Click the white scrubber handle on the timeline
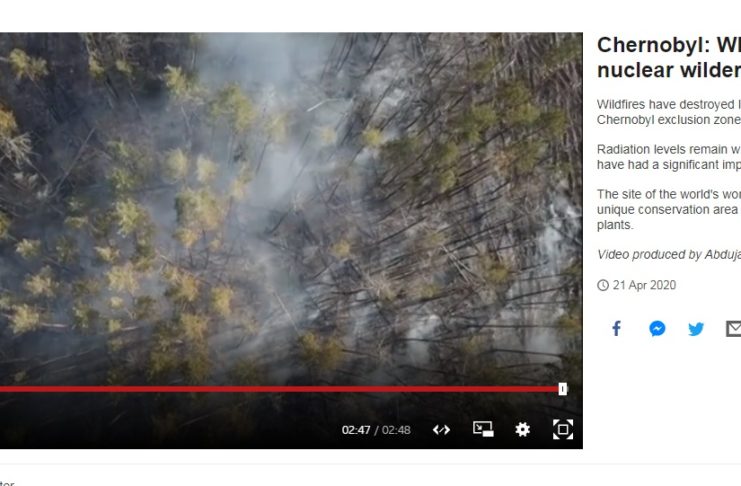 (562, 389)
